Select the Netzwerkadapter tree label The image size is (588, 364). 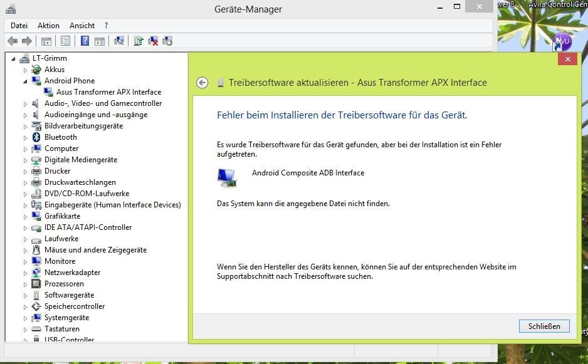(72, 272)
